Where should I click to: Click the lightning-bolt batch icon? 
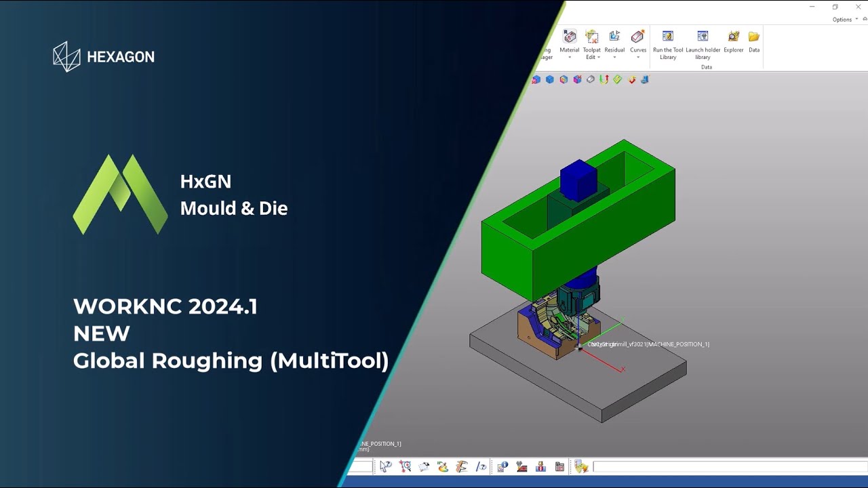point(581,466)
